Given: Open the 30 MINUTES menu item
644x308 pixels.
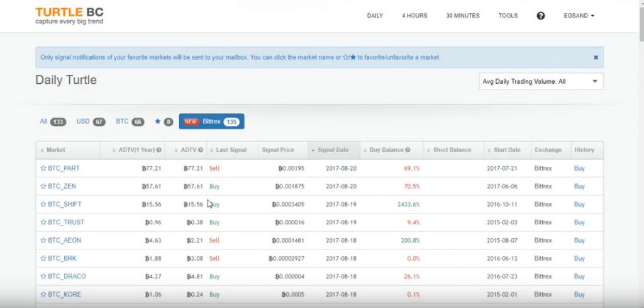Looking at the screenshot, I should point(463,16).
